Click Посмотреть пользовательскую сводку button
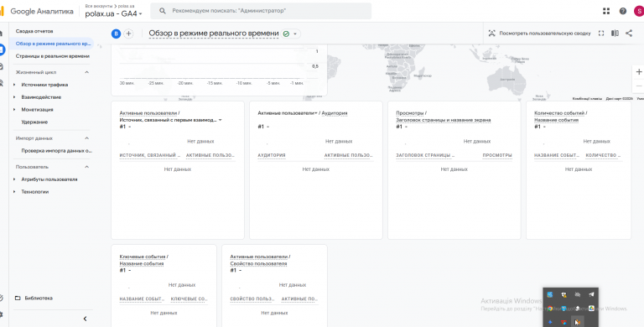The height and width of the screenshot is (327, 644). click(x=539, y=34)
